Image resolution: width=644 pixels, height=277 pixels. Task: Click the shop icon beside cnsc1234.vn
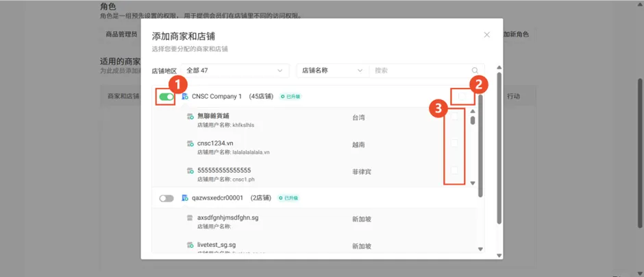click(x=190, y=143)
